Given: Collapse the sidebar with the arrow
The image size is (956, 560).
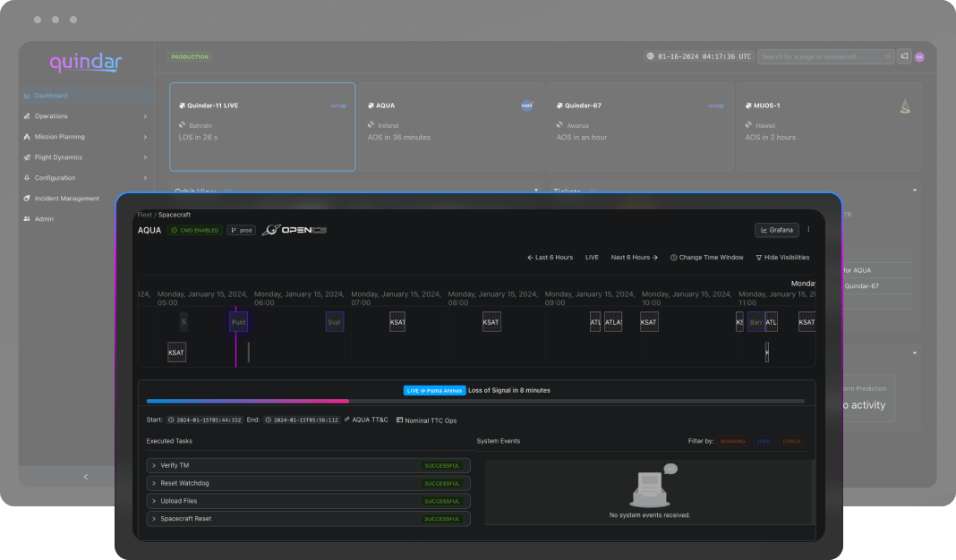Looking at the screenshot, I should click(x=85, y=477).
